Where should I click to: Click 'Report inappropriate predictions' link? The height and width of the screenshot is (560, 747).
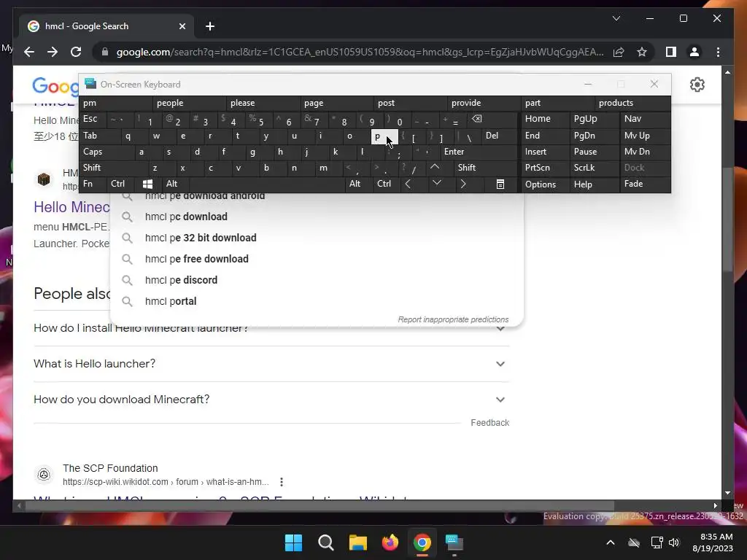coord(453,319)
